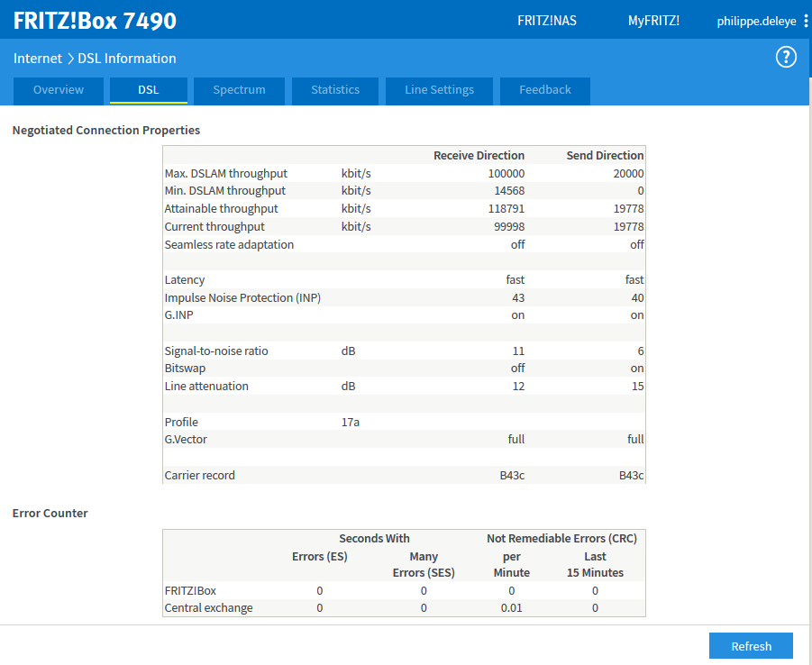
Task: Go to the Line Settings tab
Action: [439, 90]
